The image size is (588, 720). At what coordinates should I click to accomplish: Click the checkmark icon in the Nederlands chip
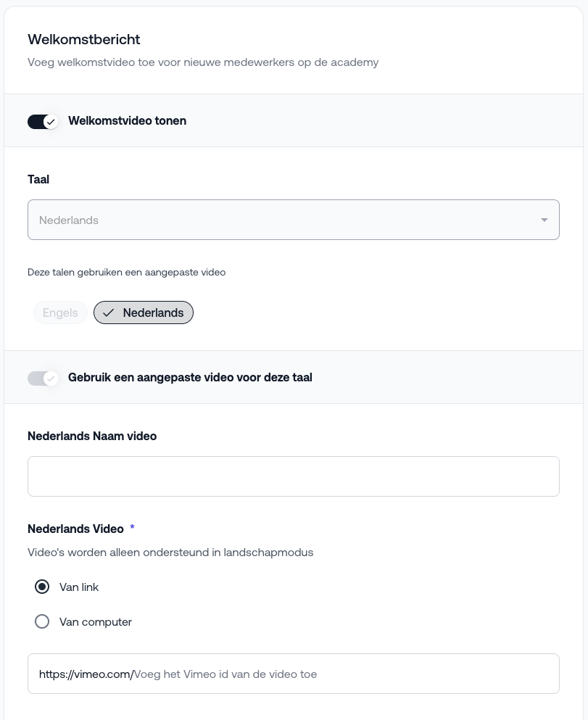point(109,313)
